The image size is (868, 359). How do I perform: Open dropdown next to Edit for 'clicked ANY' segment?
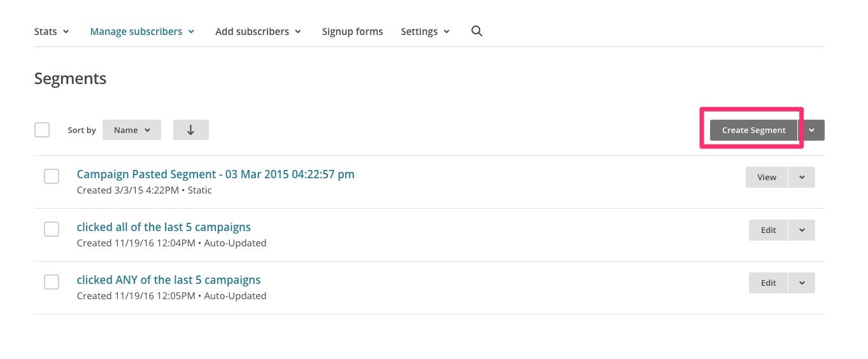(802, 283)
